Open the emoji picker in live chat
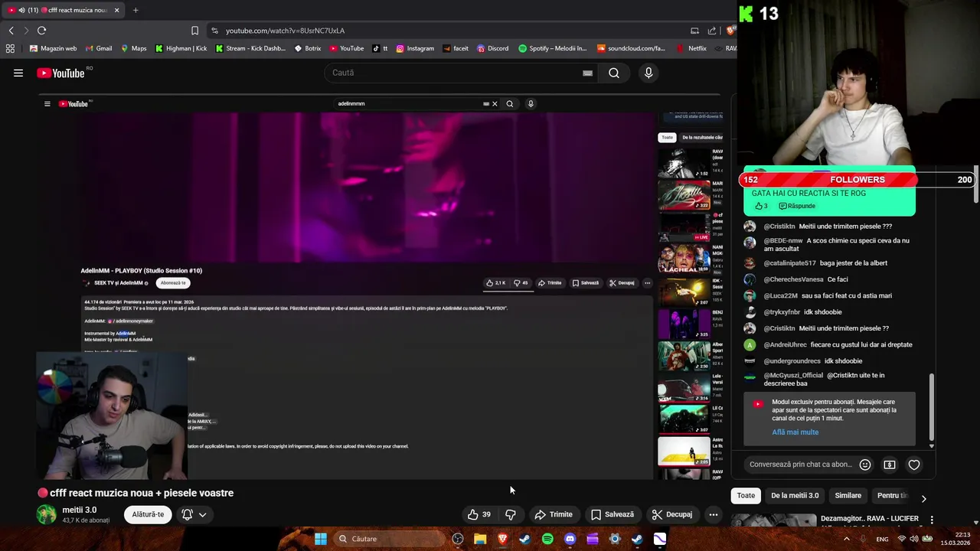 click(x=865, y=465)
